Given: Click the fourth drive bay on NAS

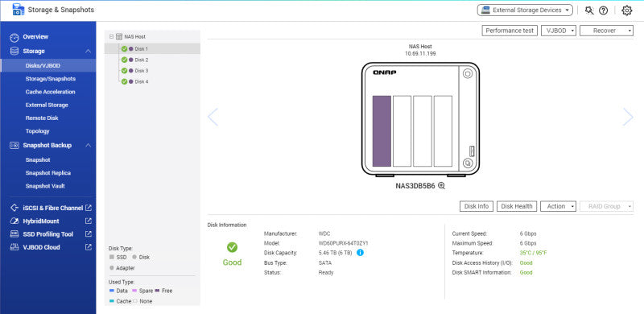Looking at the screenshot, I should pyautogui.click(x=443, y=131).
